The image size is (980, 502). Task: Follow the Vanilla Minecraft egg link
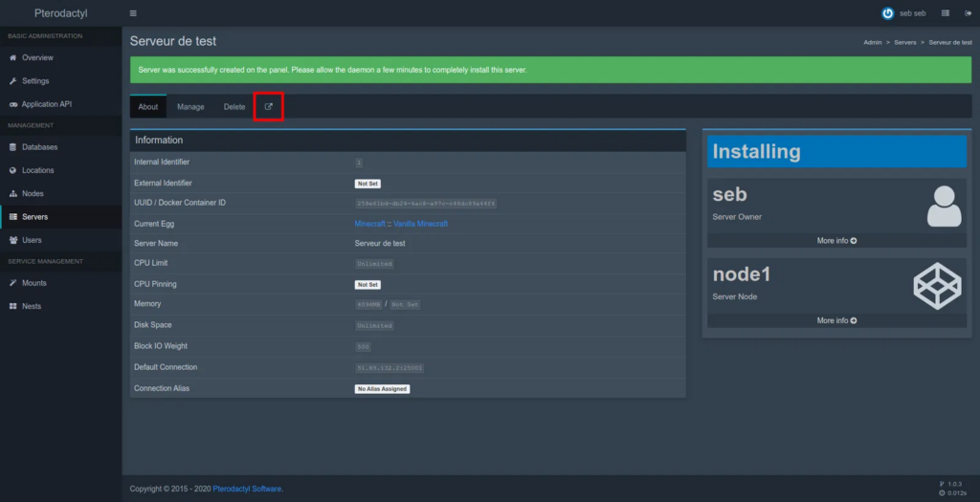420,224
